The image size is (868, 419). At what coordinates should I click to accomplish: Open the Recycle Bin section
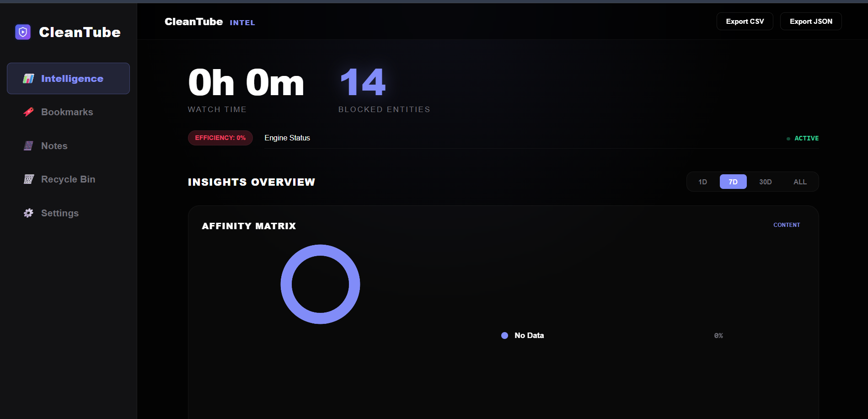[68, 179]
